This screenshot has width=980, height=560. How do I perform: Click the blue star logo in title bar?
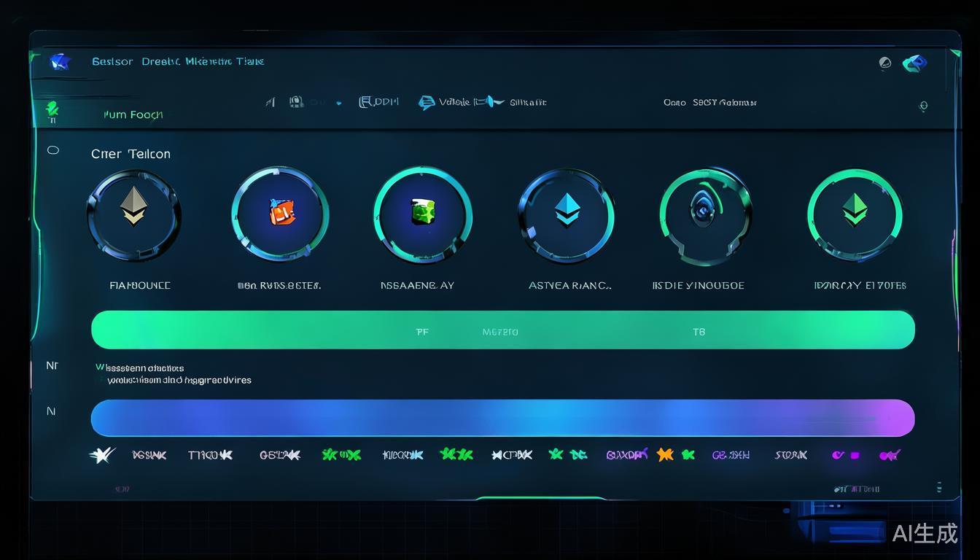[59, 62]
